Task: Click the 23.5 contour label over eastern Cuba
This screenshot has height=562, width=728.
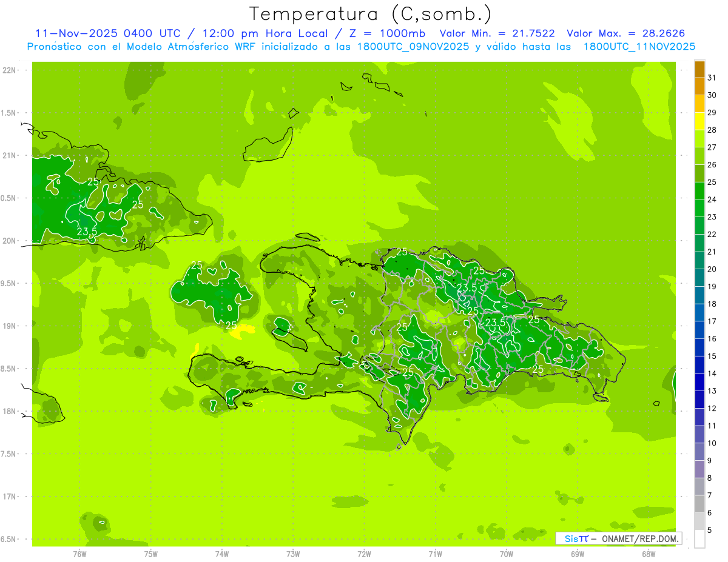Action: point(87,232)
